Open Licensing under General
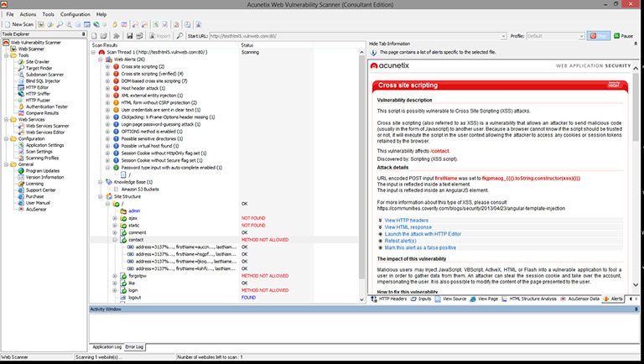 click(34, 184)
